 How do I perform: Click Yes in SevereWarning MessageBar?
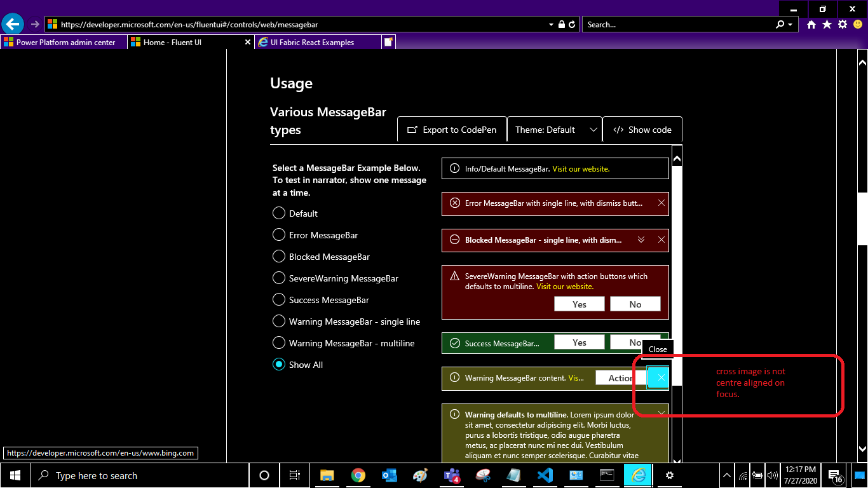(580, 304)
